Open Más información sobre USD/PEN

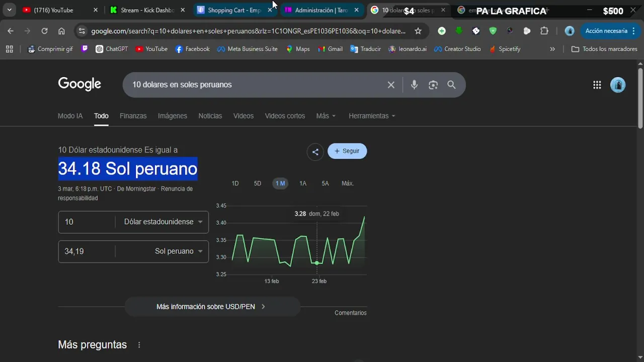(x=212, y=307)
